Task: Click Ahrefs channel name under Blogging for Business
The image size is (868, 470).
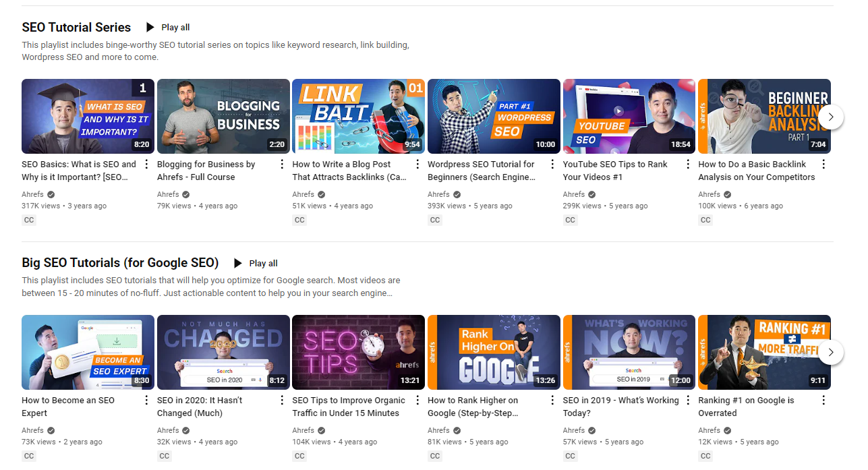Action: point(168,194)
